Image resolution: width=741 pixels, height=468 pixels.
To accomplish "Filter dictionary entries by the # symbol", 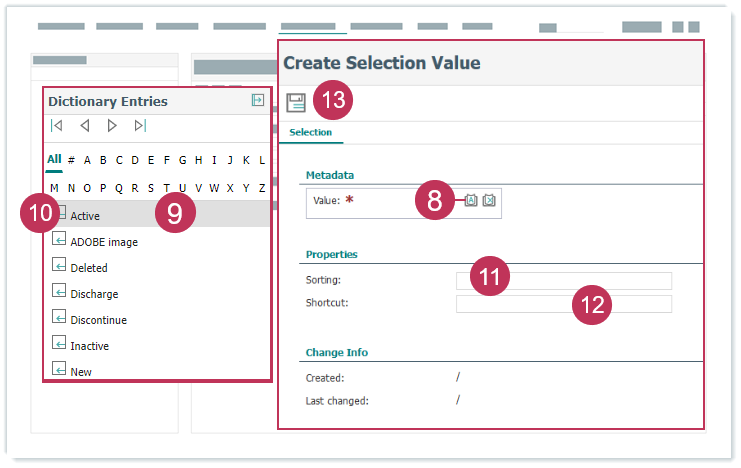I will point(71,160).
